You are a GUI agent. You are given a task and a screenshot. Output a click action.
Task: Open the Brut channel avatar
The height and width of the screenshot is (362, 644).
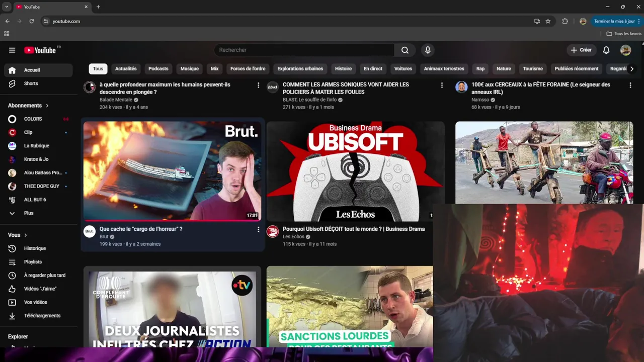point(90,231)
